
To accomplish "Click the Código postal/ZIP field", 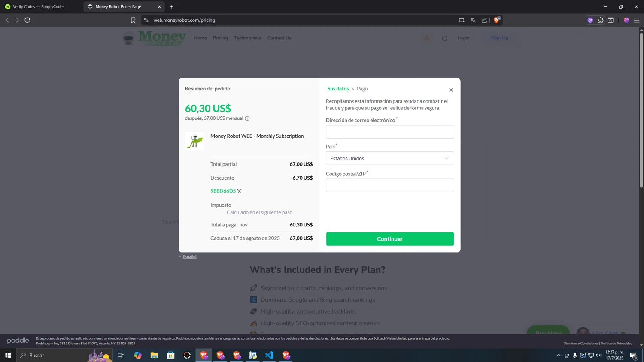I will (x=390, y=185).
